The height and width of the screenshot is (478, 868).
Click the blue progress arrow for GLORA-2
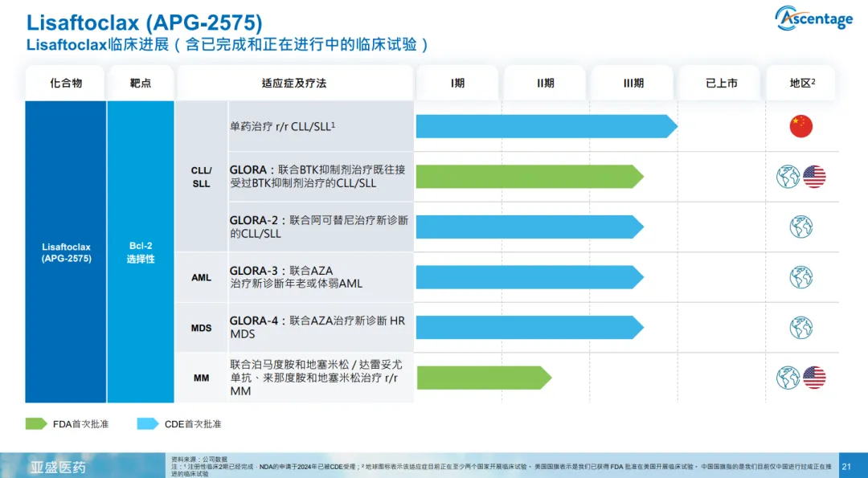pyautogui.click(x=530, y=227)
